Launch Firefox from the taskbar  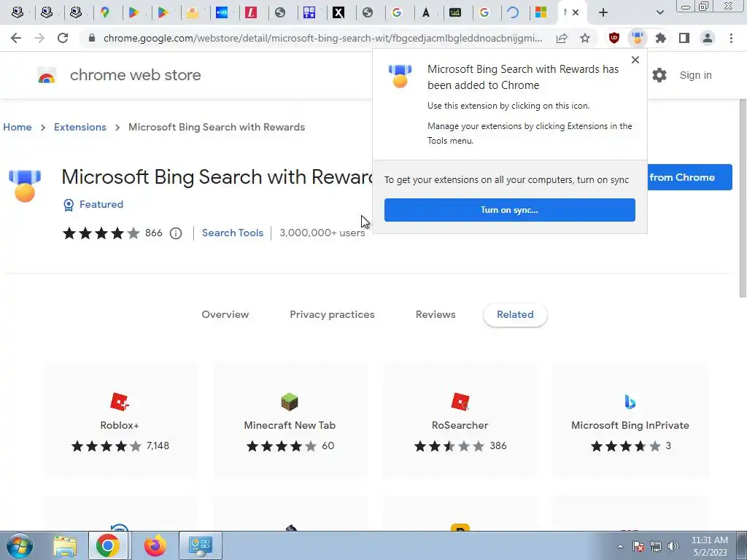pos(155,545)
